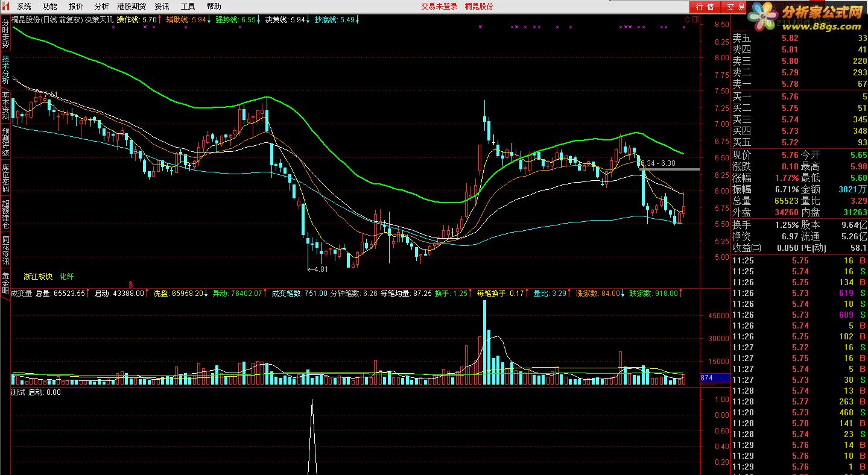Switch to the 同花资讯 side tab
Image resolution: width=868 pixels, height=475 pixels.
pyautogui.click(x=5, y=250)
